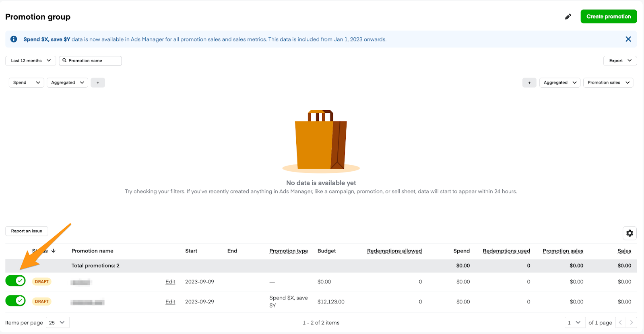Go to previous page arrow
Screen dimensions: 644x334
point(621,322)
